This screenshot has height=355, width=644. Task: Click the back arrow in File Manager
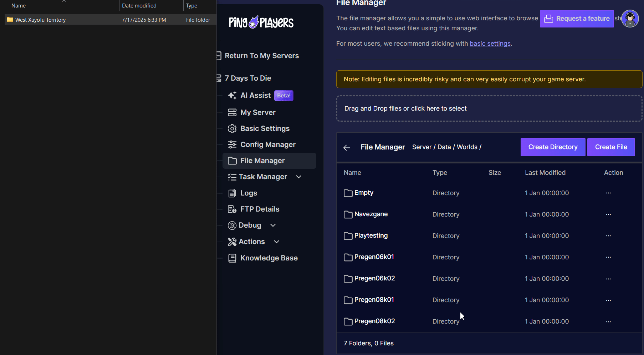pos(347,148)
